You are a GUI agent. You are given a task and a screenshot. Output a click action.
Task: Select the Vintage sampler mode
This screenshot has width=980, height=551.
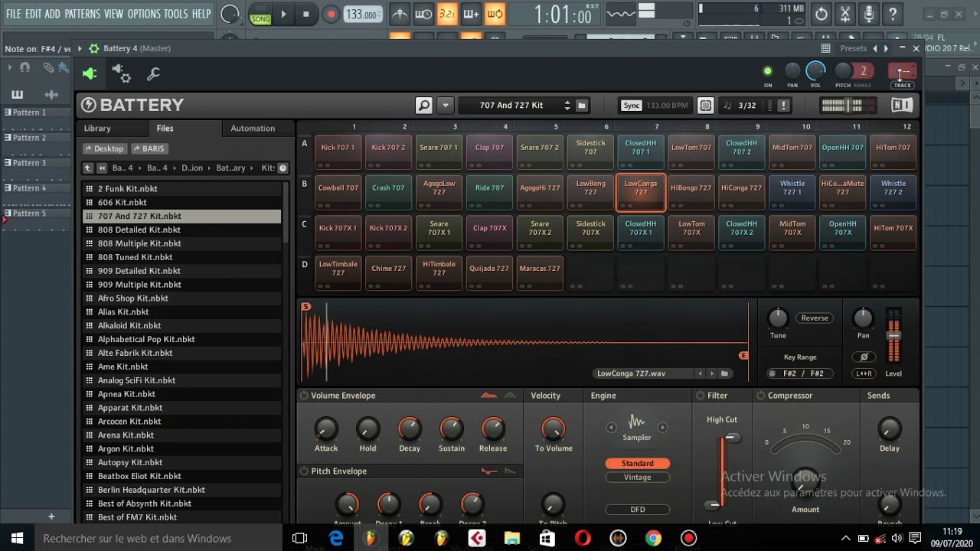[637, 477]
